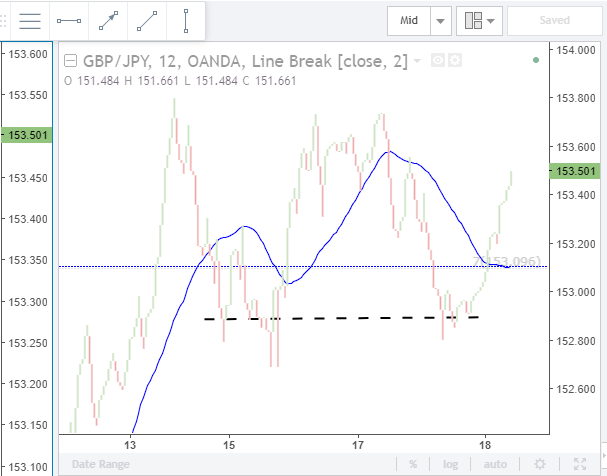Image resolution: width=607 pixels, height=476 pixels.
Task: Collapse the GBP/JPY legend box
Action: pos(70,61)
